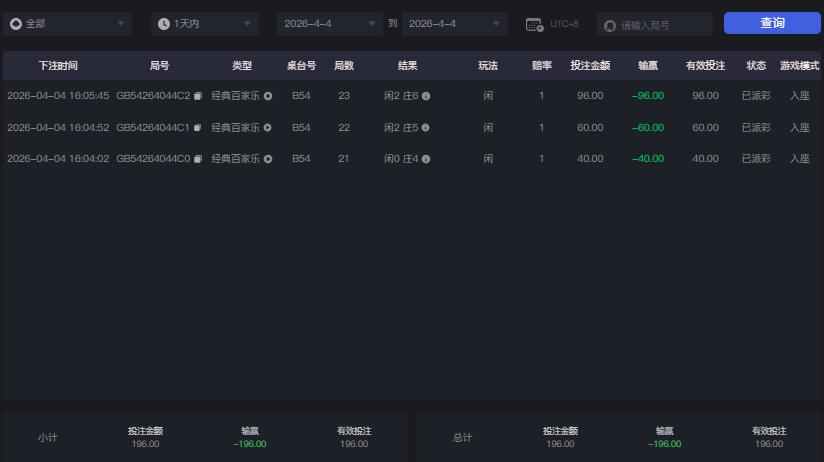Click the UTC+8 timezone calendar icon
Viewport: 824px width, 462px height.
(x=534, y=24)
